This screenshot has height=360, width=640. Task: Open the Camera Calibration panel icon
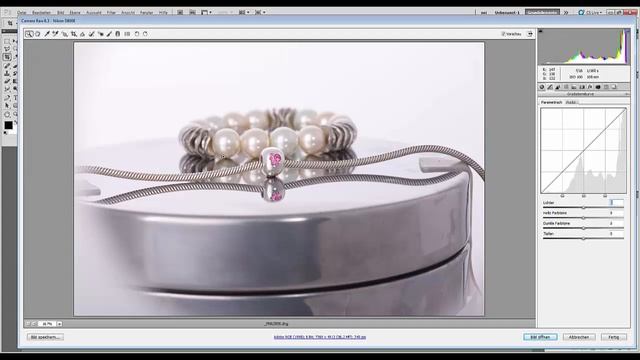(x=598, y=87)
